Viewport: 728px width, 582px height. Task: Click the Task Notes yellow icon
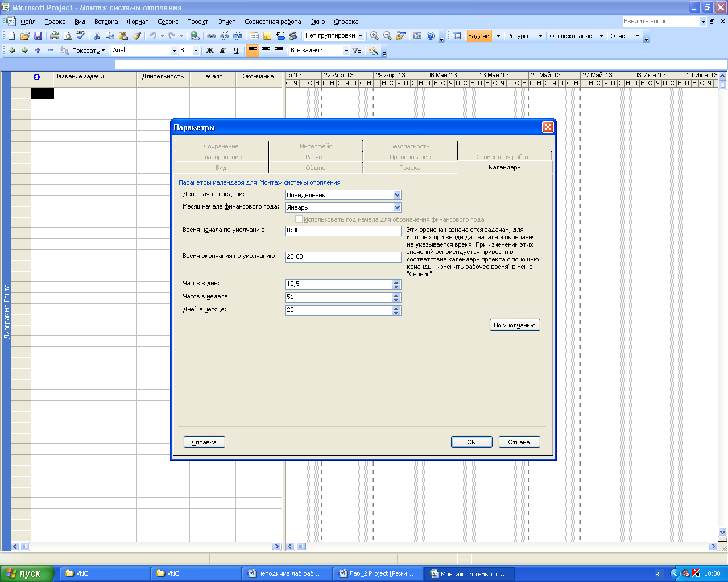click(x=267, y=36)
